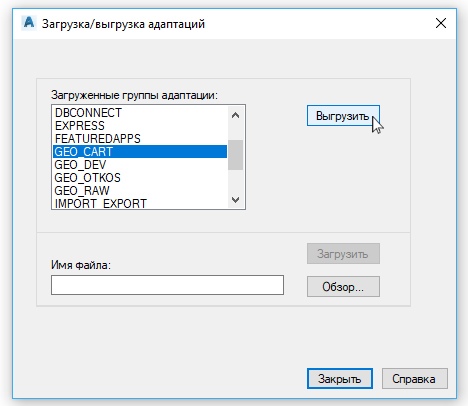468x406 pixels.
Task: Select GEO_RAW customization group
Action: point(140,191)
